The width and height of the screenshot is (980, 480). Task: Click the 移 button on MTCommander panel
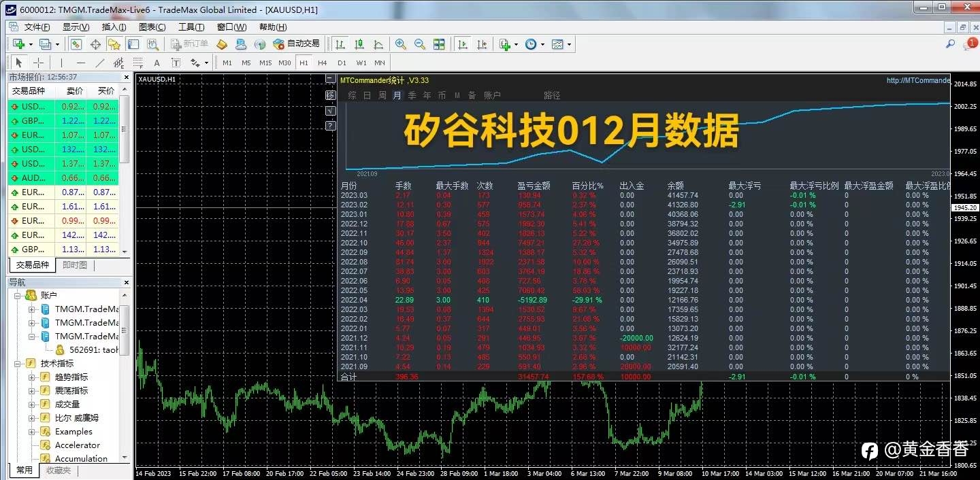click(x=331, y=95)
